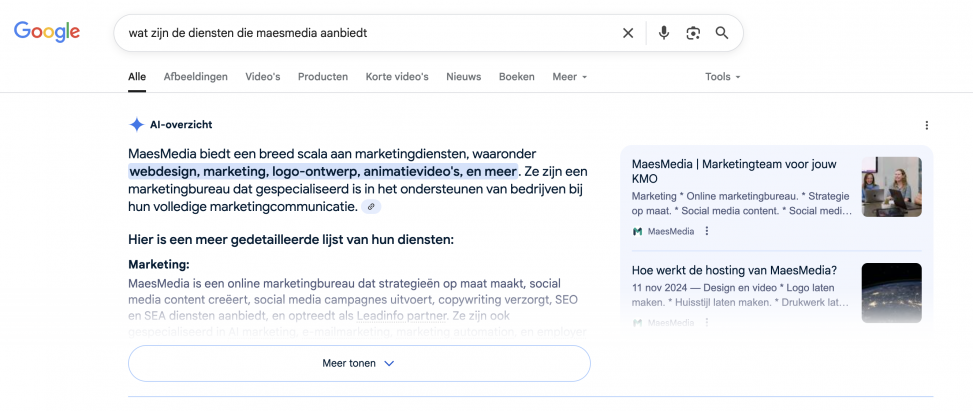Screen dimensions: 973x411
Task: Open the Tools dropdown
Action: [723, 77]
